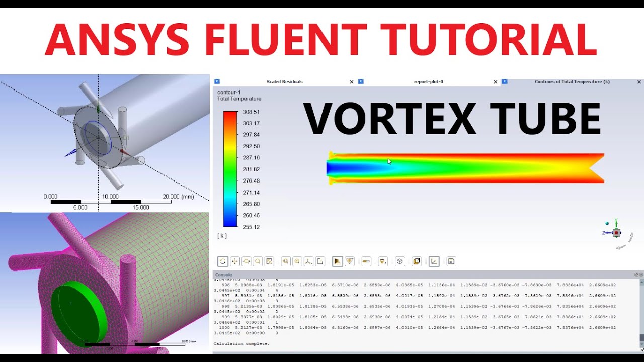
Task: Click the 271.14 legend value
Action: [251, 193]
